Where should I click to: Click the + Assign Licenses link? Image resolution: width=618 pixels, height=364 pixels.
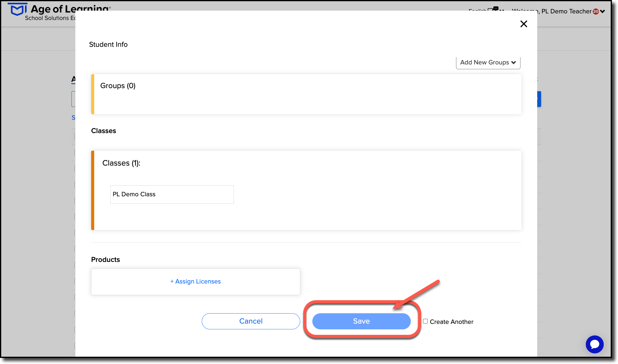point(195,281)
